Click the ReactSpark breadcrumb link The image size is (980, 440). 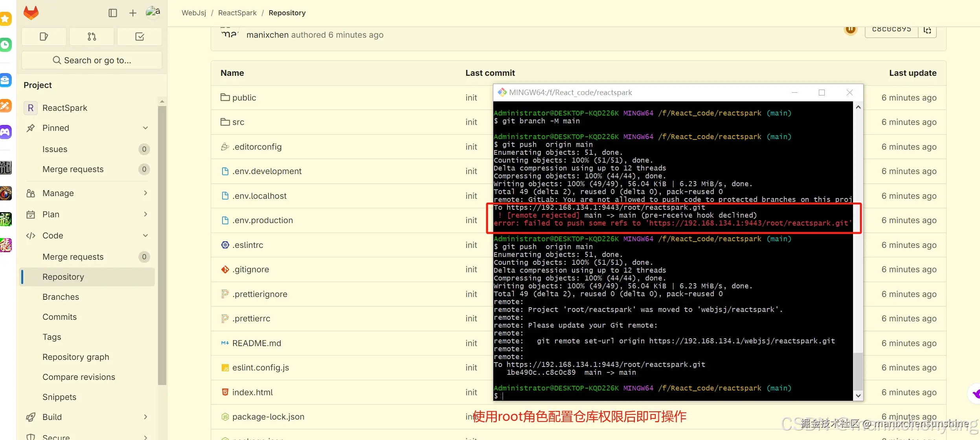(237, 13)
